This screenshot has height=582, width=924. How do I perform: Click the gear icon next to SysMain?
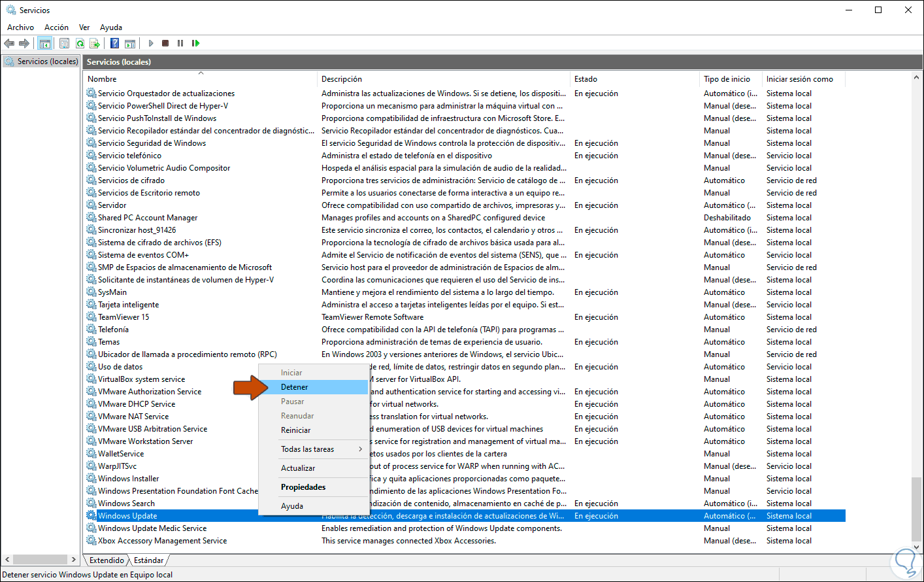click(91, 292)
